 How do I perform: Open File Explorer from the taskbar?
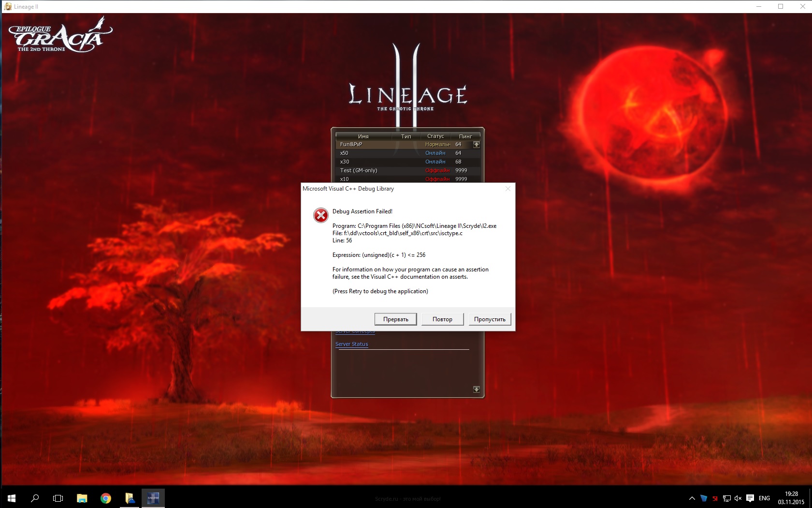tap(82, 498)
